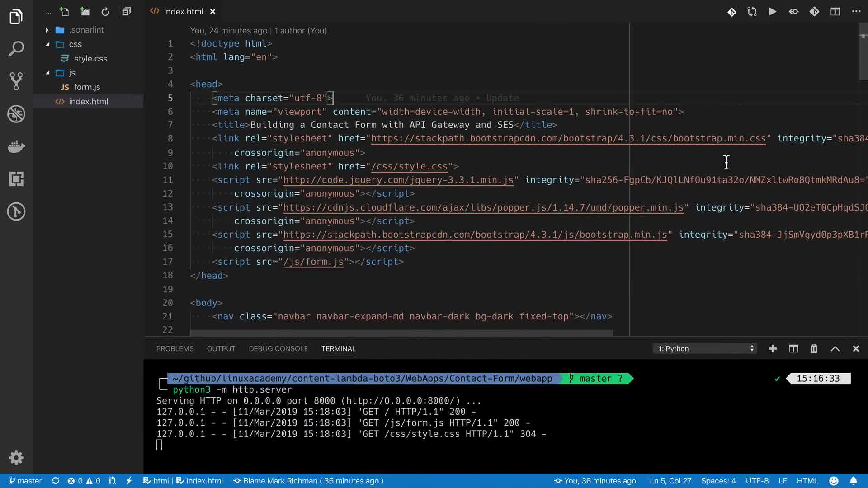Switch to the PROBLEMS tab
Viewport: 868px width, 488px height.
point(175,348)
